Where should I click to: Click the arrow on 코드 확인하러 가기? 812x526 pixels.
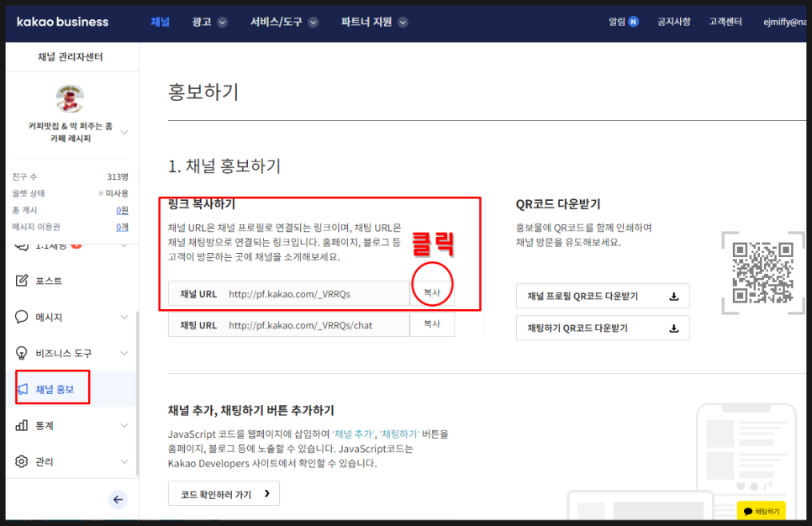tap(267, 493)
